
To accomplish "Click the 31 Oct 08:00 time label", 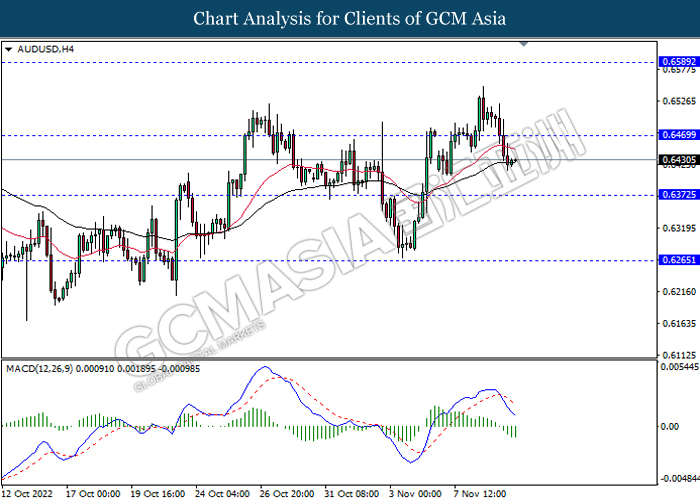I will 352,494.
